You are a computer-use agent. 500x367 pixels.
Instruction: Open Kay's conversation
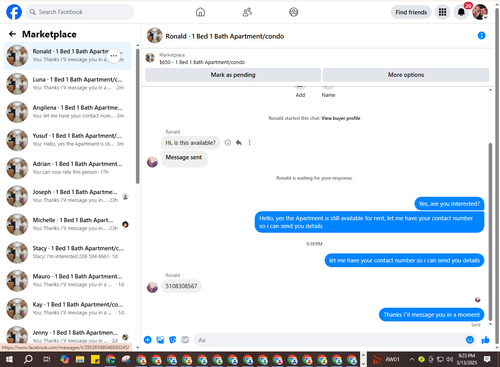[67, 309]
